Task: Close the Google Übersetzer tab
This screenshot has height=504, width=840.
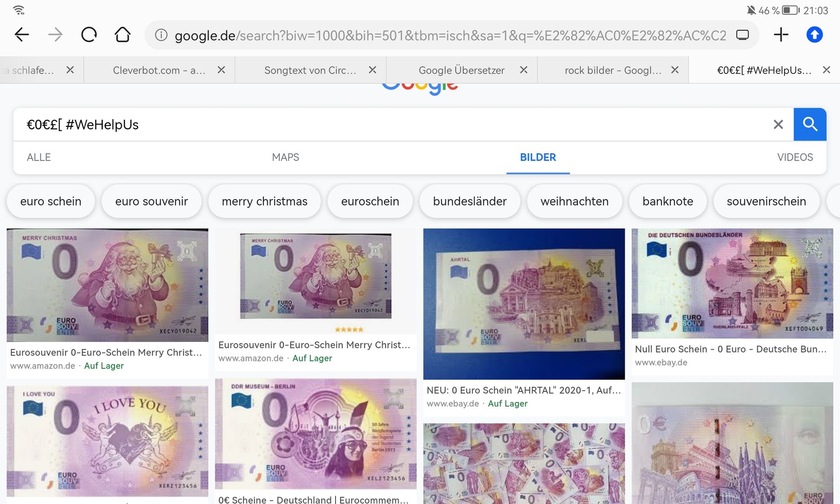Action: click(524, 70)
